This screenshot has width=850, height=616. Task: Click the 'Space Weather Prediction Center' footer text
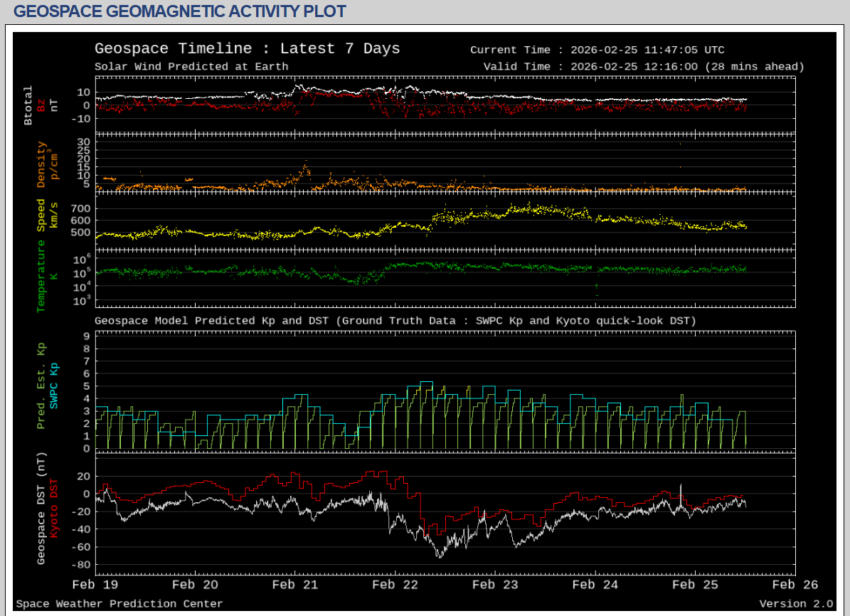[119, 604]
